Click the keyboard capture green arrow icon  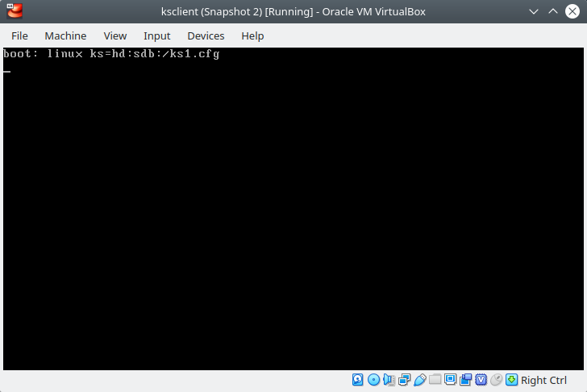click(x=512, y=380)
